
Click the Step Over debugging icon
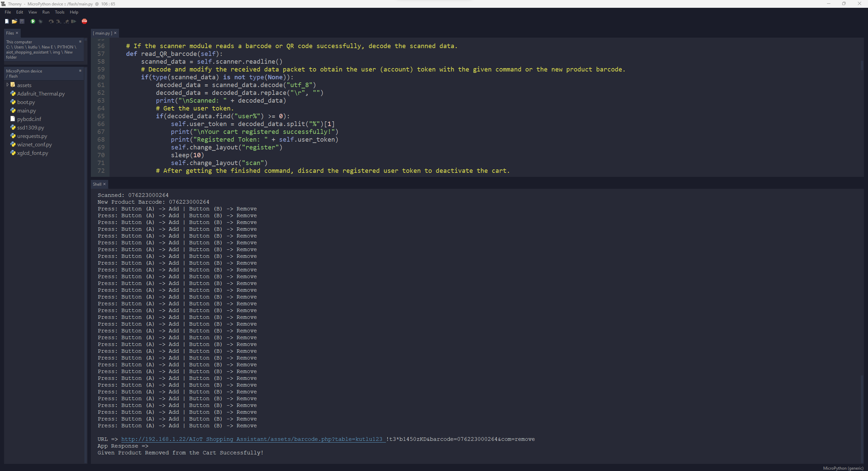[x=51, y=21]
